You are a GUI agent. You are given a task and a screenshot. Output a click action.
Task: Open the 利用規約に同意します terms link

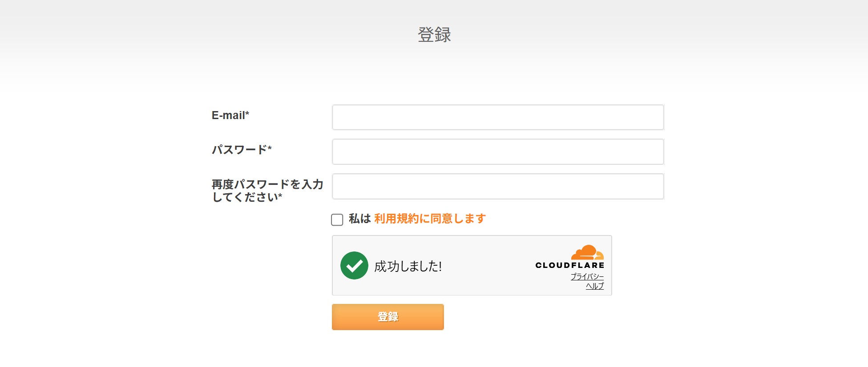[x=430, y=219]
